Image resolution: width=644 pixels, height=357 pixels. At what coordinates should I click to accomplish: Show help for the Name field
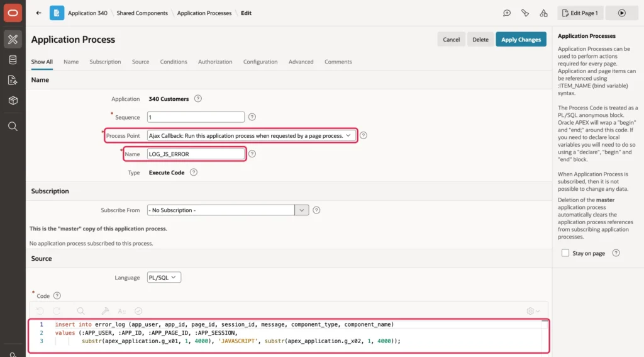click(x=252, y=154)
